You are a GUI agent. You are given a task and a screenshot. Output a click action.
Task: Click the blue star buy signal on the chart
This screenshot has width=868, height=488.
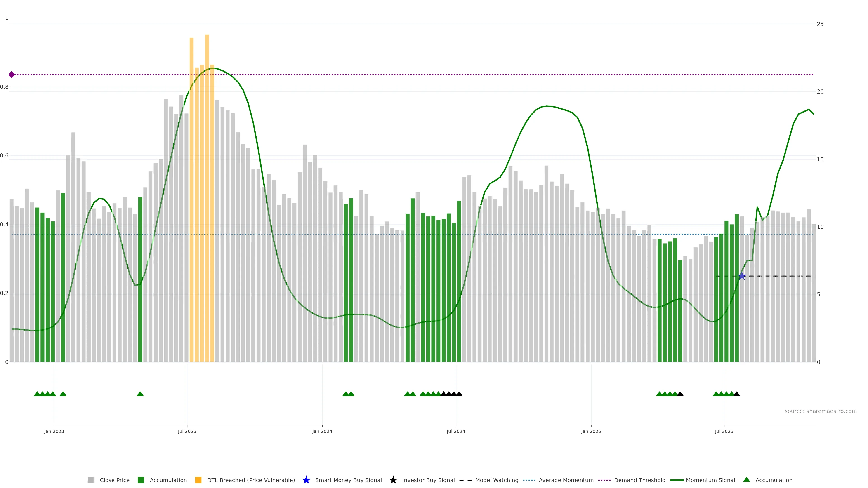coord(742,276)
